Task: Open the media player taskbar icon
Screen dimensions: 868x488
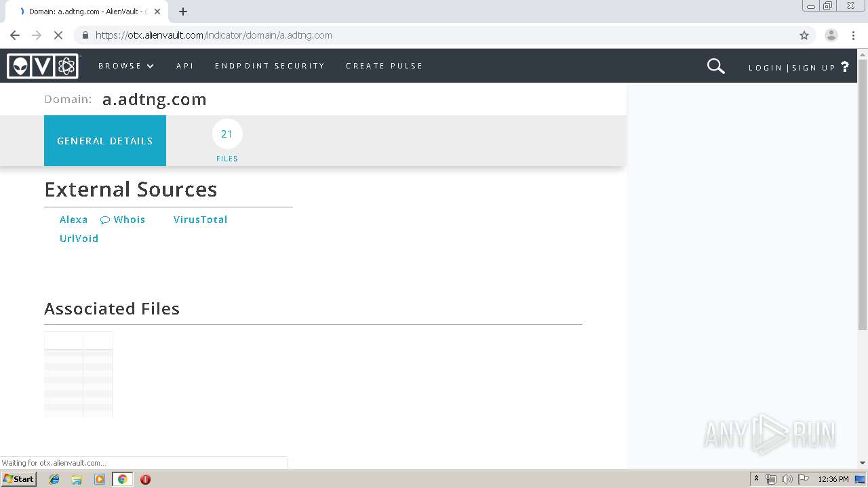Action: tap(100, 479)
